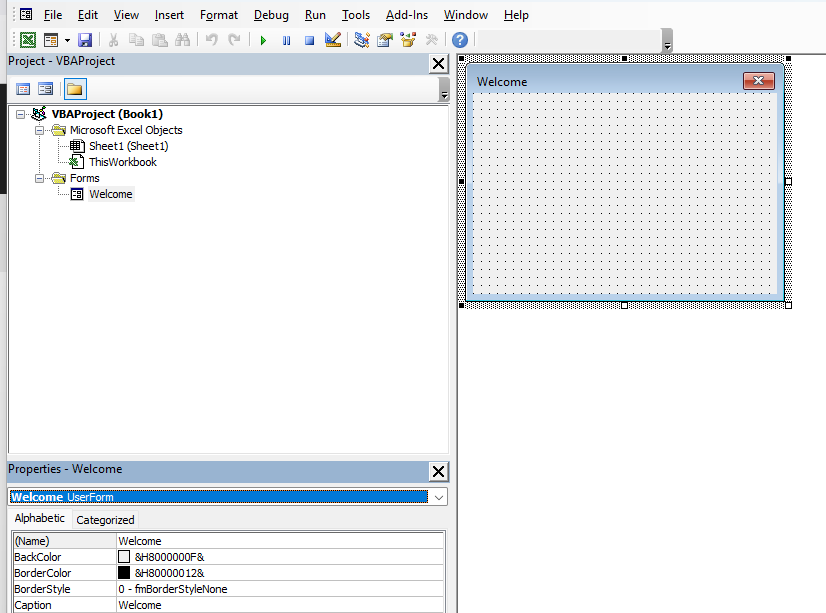Open the object selector dropdown showing Welcome UserForm

point(438,496)
